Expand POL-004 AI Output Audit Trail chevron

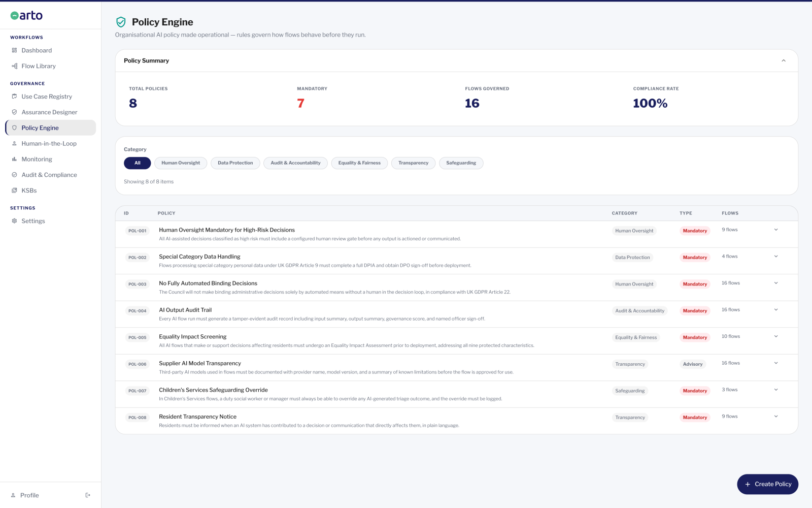(x=776, y=310)
